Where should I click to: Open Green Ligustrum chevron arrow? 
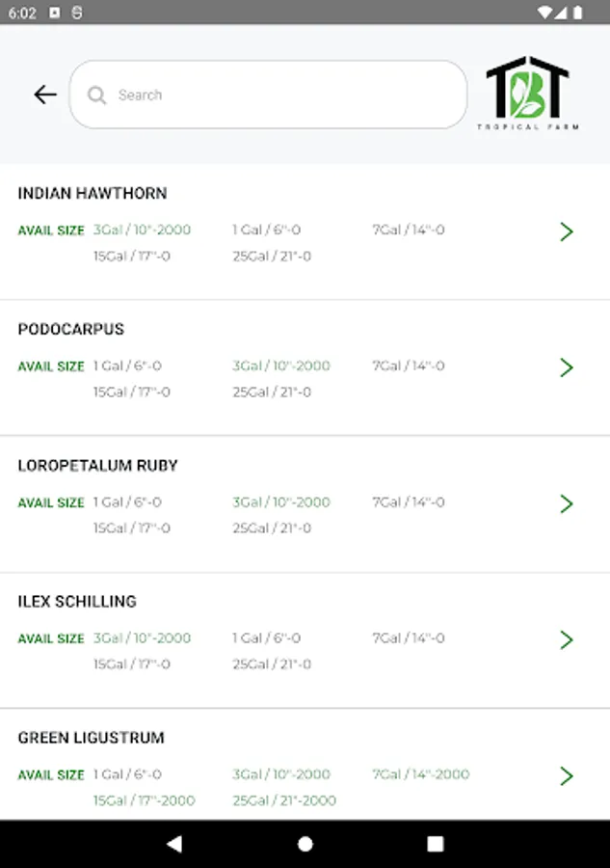pyautogui.click(x=567, y=776)
